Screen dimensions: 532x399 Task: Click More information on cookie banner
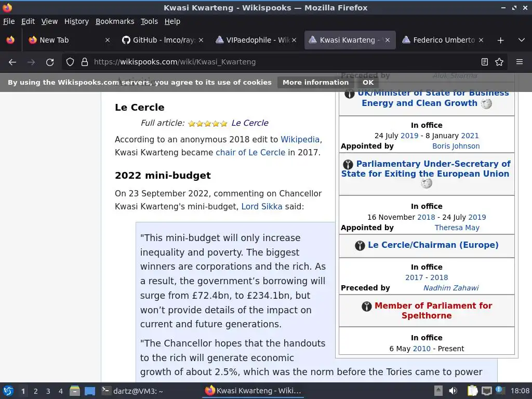(315, 83)
